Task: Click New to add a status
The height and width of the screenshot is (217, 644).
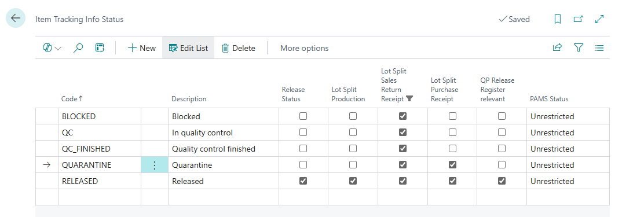Action: tap(142, 48)
